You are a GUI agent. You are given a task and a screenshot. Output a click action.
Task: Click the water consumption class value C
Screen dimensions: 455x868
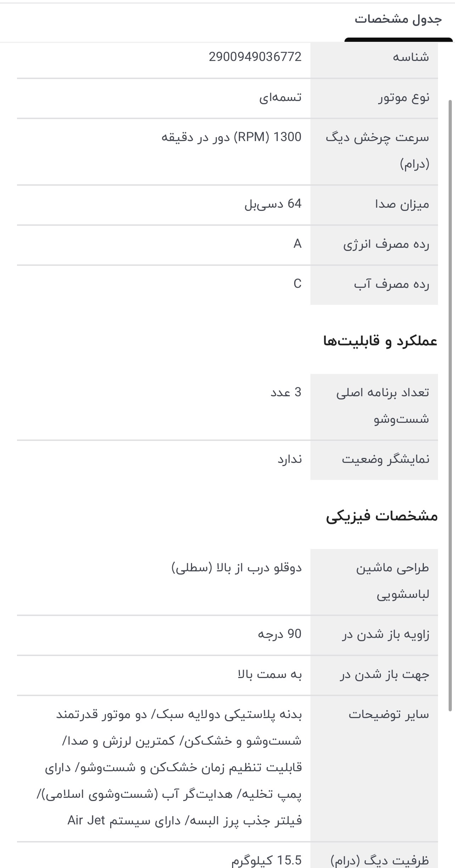(297, 284)
